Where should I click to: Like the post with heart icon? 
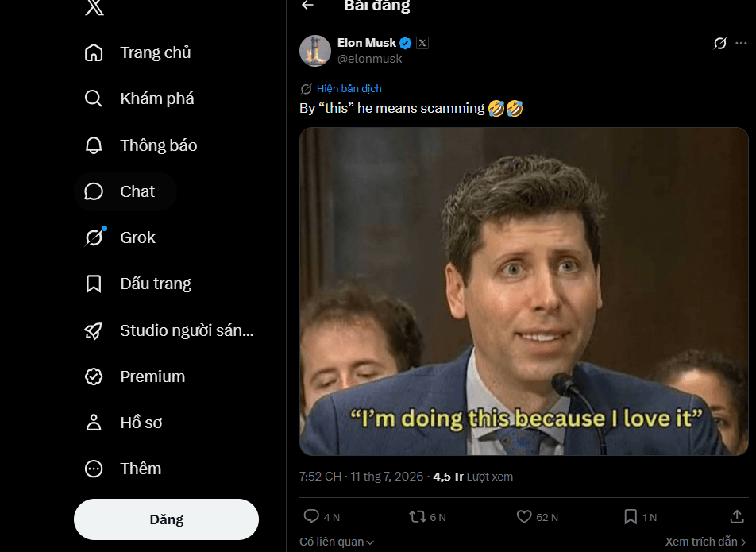click(x=524, y=517)
